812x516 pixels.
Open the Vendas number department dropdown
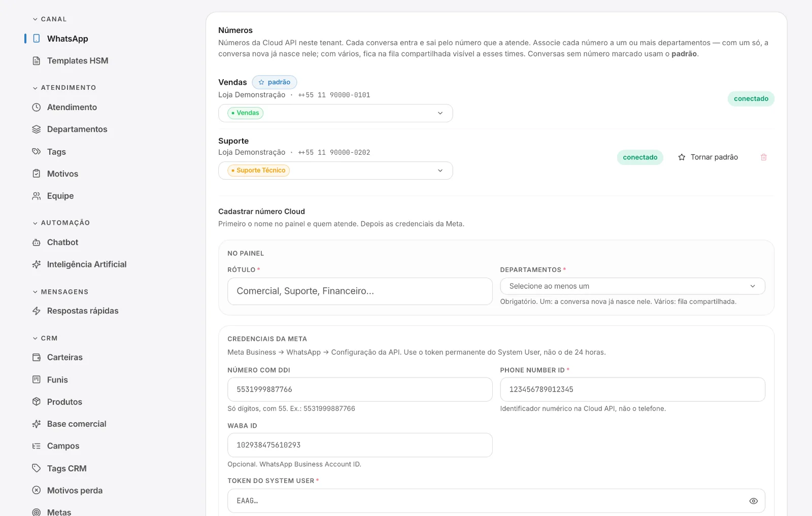pos(335,113)
